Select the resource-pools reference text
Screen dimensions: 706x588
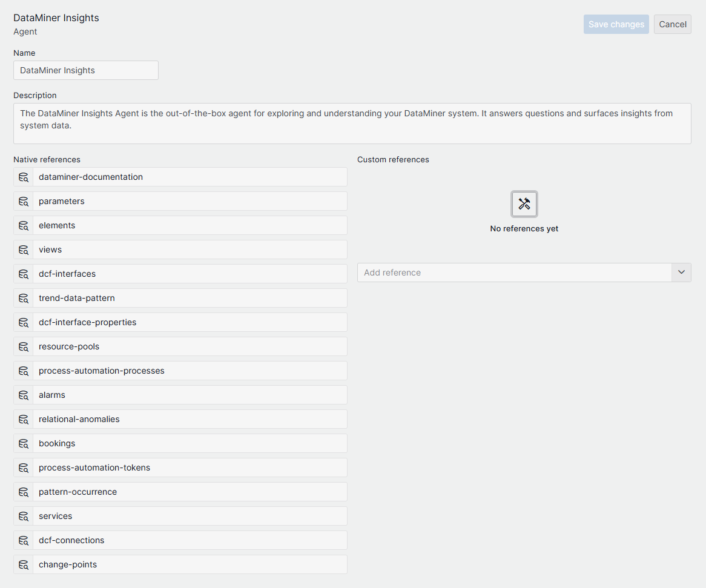(69, 346)
